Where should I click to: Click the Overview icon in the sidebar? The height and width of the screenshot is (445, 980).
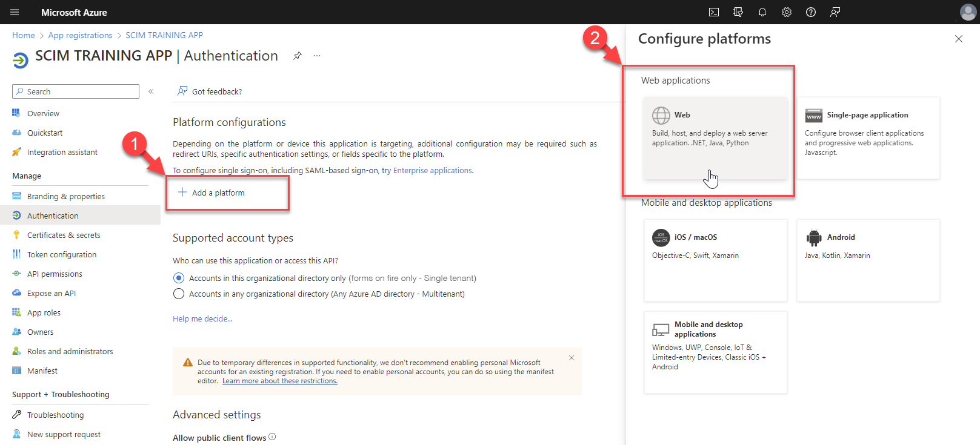coord(16,113)
